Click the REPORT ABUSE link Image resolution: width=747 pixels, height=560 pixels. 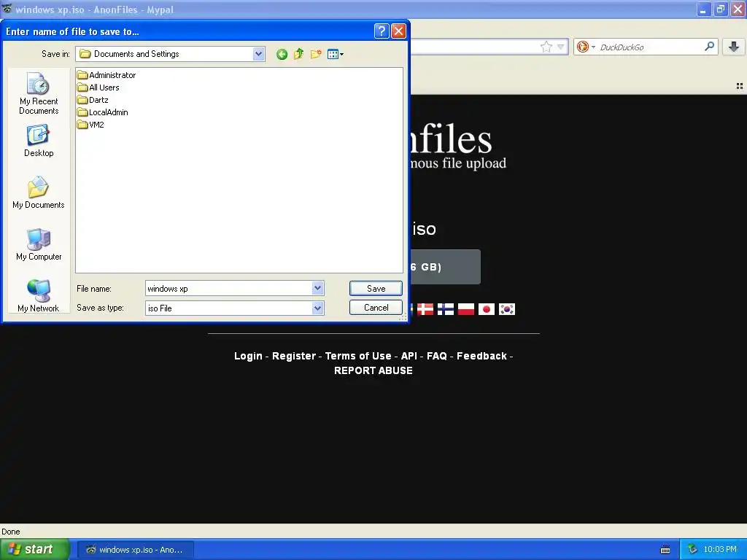pyautogui.click(x=373, y=370)
